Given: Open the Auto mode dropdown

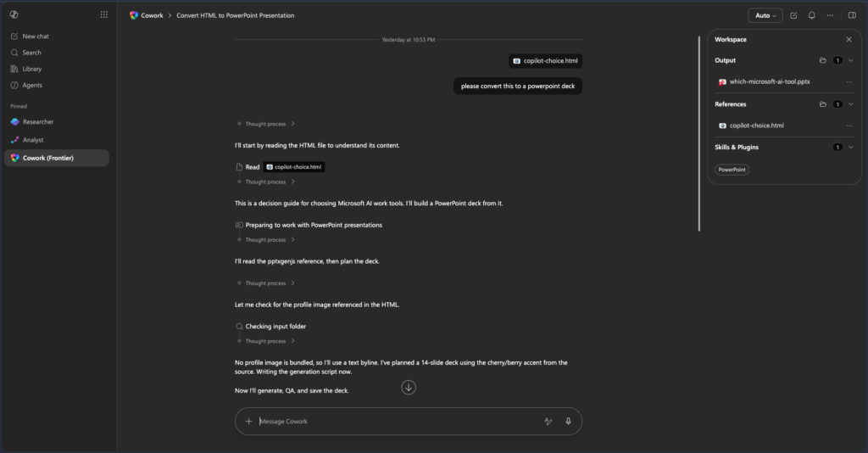Looking at the screenshot, I should coord(765,15).
